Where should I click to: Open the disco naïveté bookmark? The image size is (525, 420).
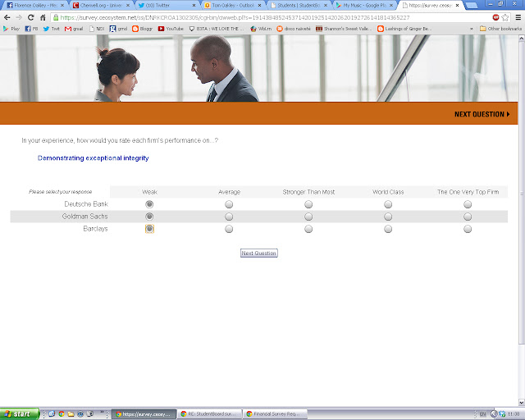pos(294,29)
